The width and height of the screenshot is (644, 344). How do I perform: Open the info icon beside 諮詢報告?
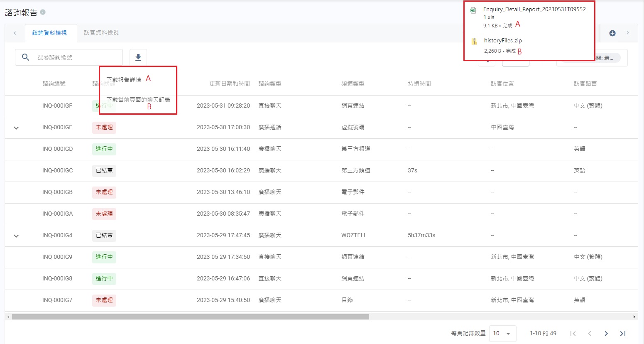pyautogui.click(x=43, y=12)
